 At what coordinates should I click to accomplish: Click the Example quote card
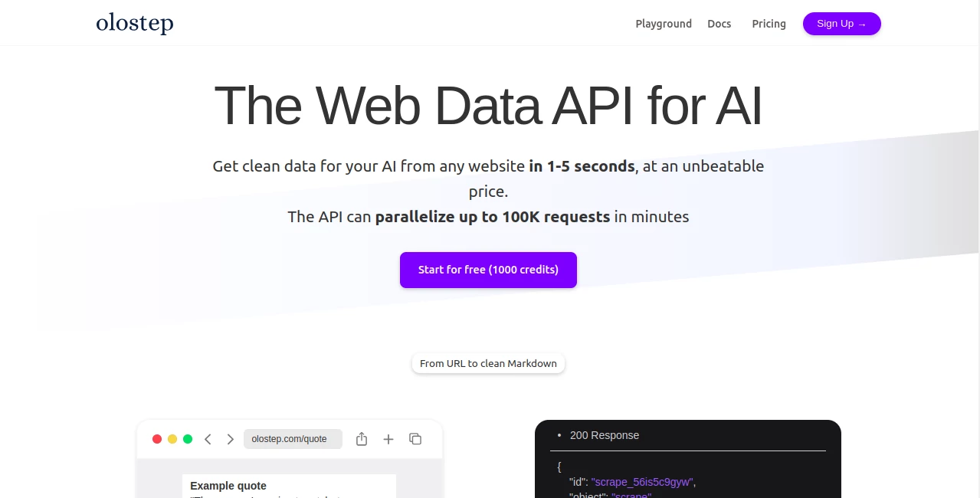228,486
